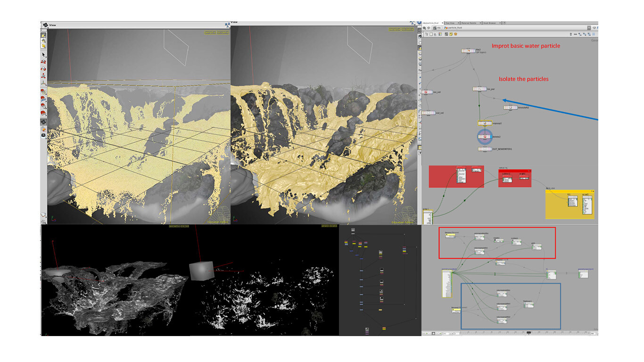Select the OUT_NEWEMITER1 null node
Screen dimensions: 644x362
(485, 149)
